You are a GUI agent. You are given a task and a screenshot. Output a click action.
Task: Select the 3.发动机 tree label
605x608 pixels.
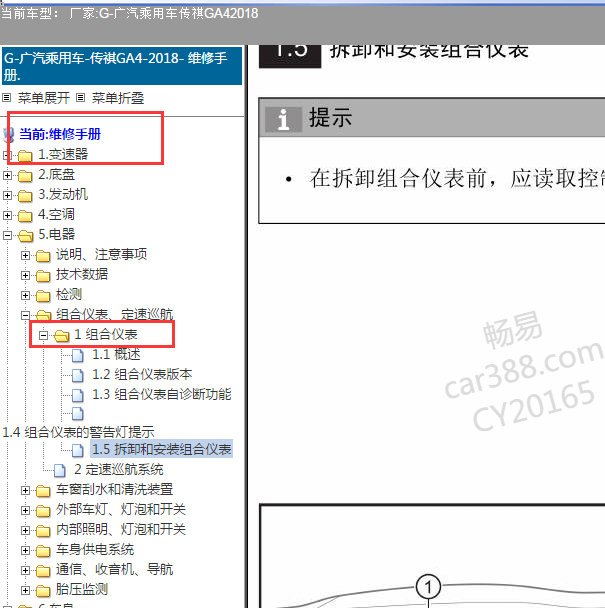pyautogui.click(x=63, y=194)
